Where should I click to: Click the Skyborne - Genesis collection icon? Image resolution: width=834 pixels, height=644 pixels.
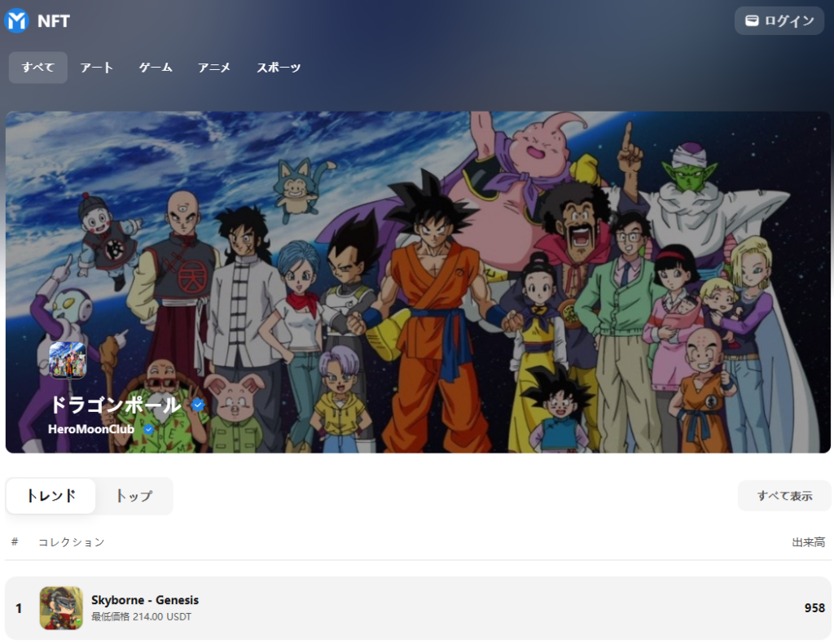pos(60,607)
